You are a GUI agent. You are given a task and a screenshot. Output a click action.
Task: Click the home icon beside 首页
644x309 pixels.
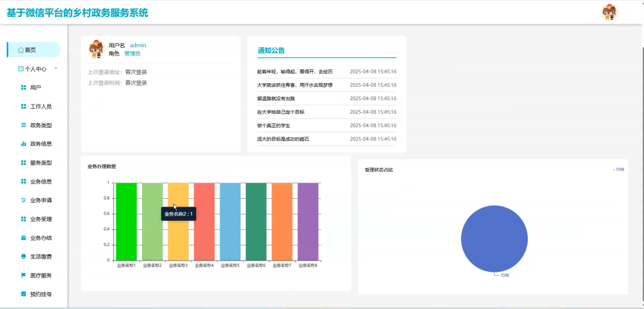[x=21, y=50]
